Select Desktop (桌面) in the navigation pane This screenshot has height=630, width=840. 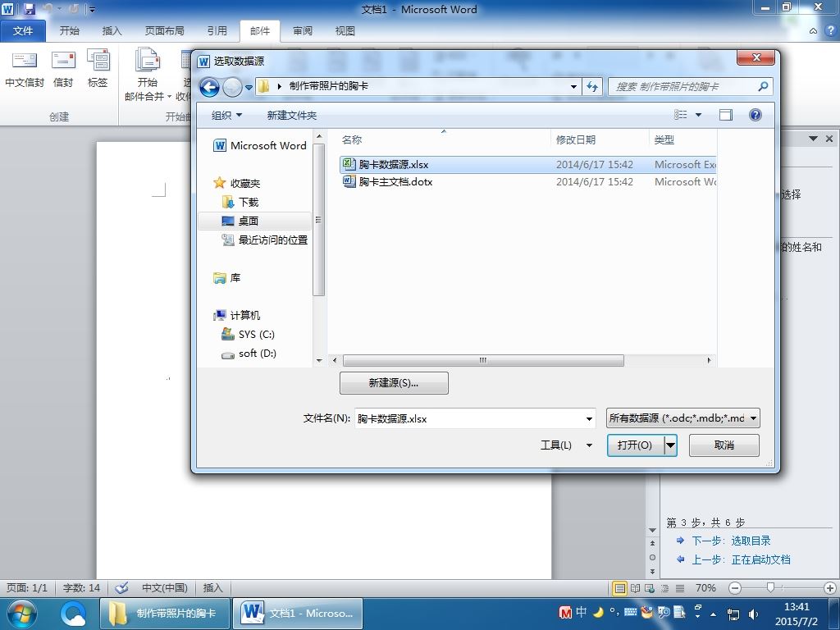pyautogui.click(x=254, y=221)
